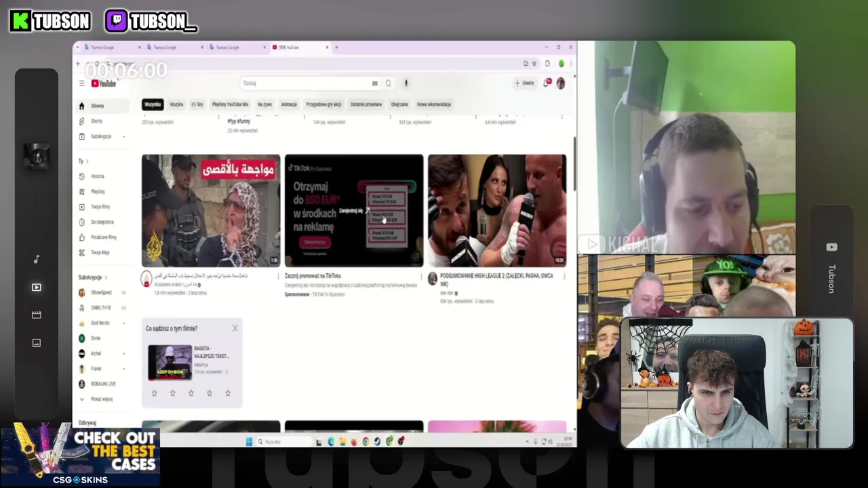Select the Na żywo filter chip
Viewport: 868px width, 488px height.
coord(264,104)
